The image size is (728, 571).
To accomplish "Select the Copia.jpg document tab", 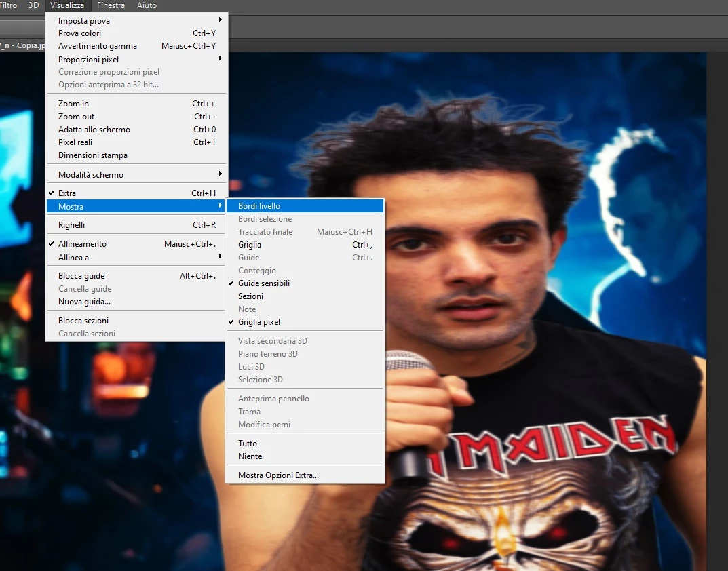I will click(22, 45).
